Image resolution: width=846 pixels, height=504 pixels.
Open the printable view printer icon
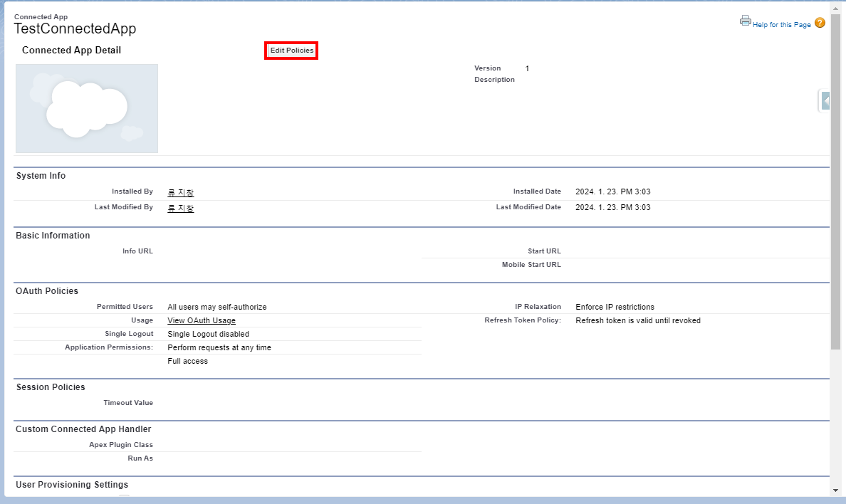[x=745, y=21]
